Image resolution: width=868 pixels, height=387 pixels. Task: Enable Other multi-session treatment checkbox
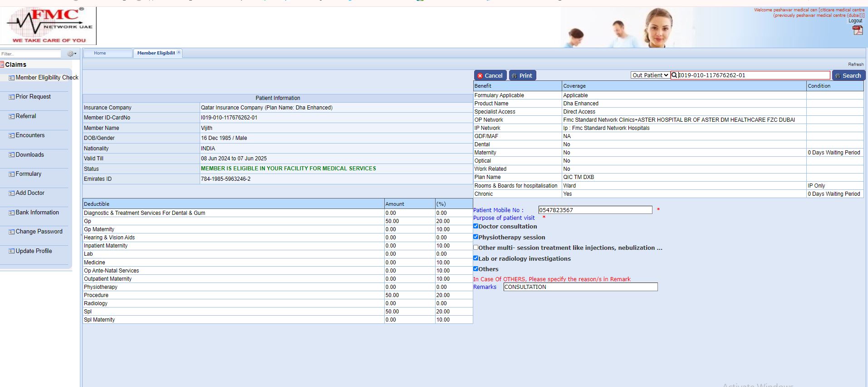point(476,248)
